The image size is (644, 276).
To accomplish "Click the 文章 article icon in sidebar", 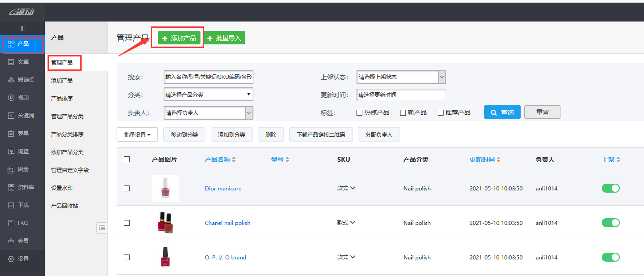I will click(x=11, y=62).
